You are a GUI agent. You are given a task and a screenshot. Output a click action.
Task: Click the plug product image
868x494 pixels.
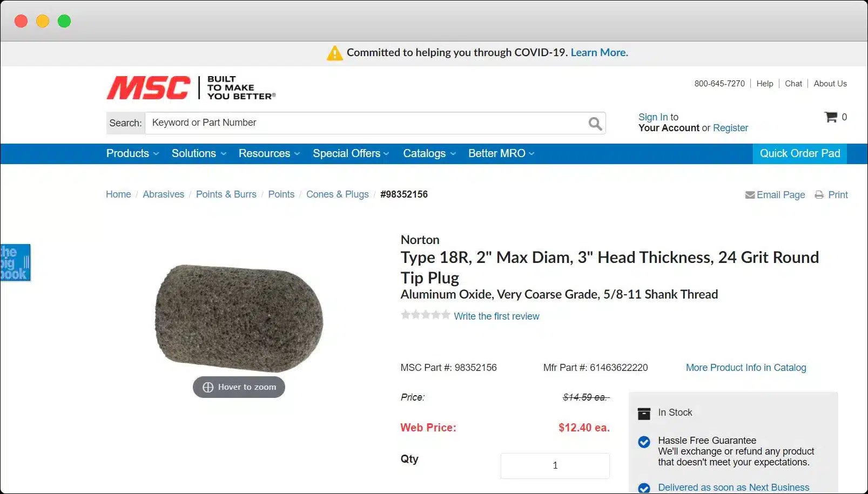[239, 317]
